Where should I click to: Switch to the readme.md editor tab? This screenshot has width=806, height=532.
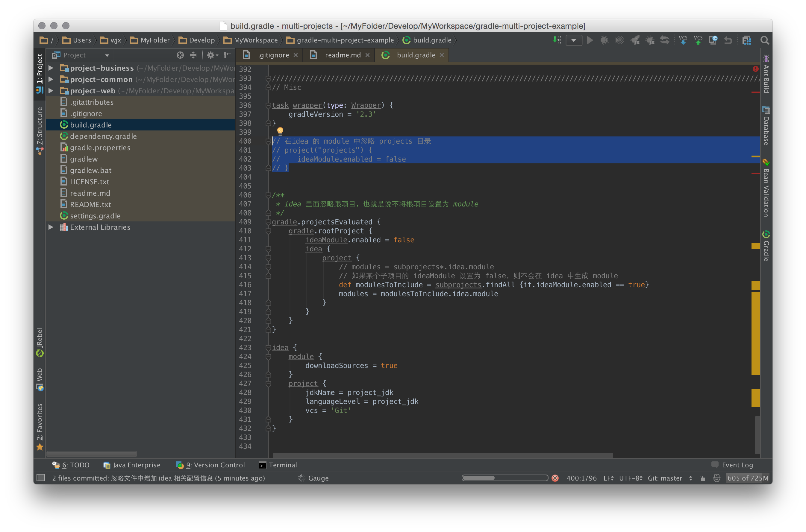point(342,55)
